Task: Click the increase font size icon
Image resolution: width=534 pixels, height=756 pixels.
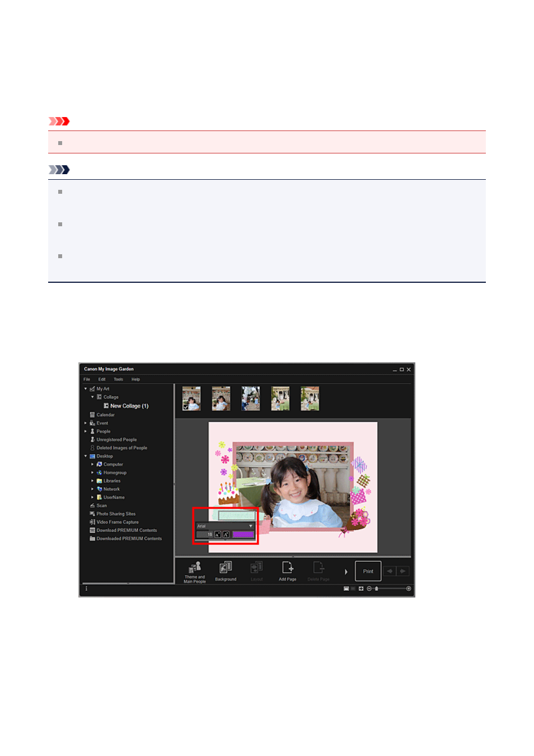Action: click(226, 535)
